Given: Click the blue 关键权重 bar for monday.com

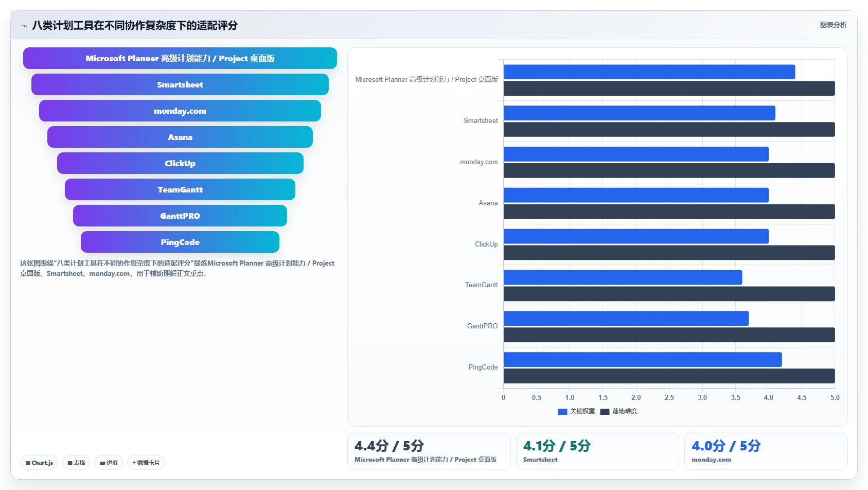Looking at the screenshot, I should tap(636, 154).
